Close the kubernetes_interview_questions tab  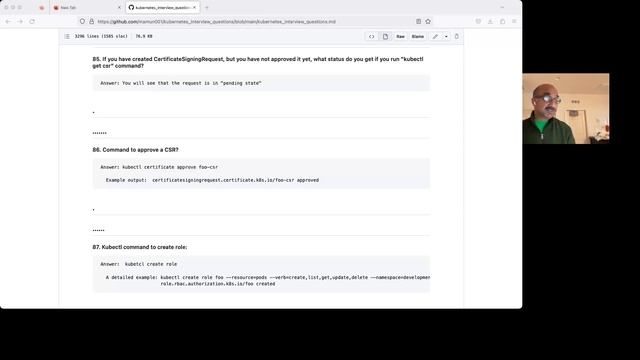(194, 7)
